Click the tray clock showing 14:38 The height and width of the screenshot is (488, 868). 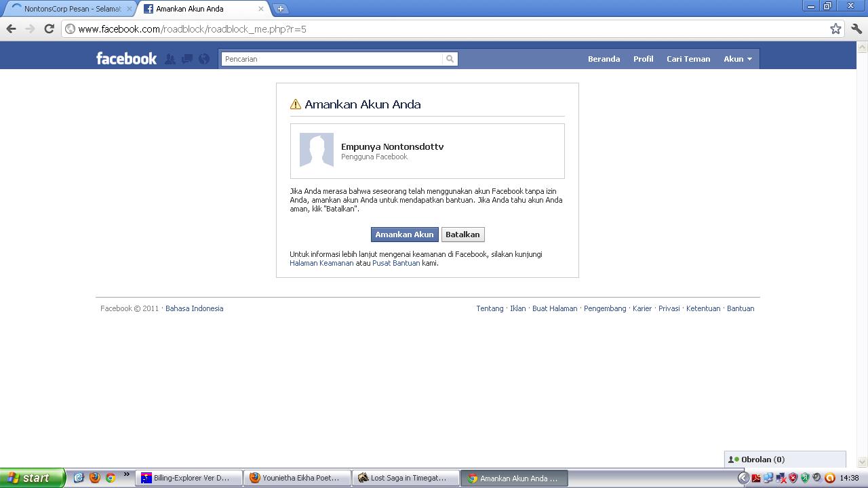tap(850, 478)
